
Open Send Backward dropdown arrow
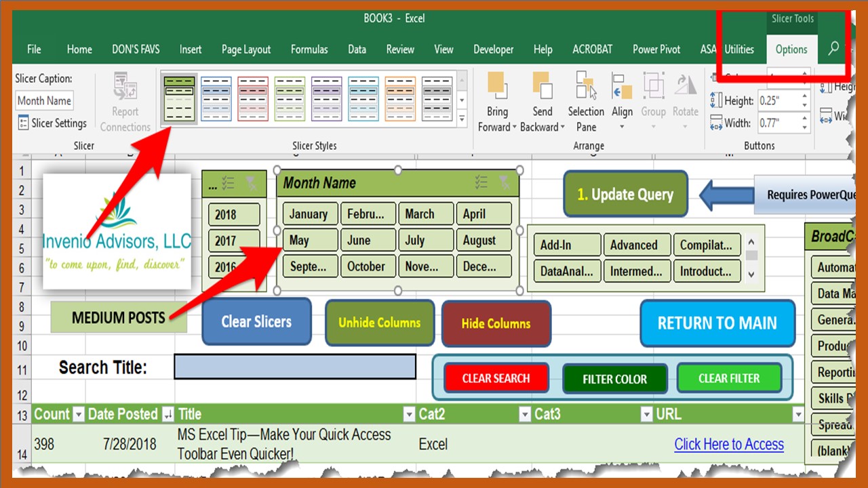[562, 127]
